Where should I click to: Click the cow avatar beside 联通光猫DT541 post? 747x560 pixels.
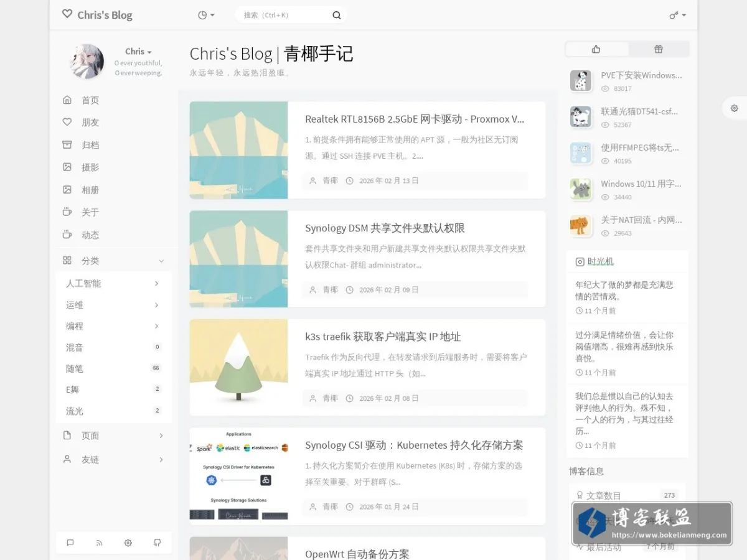click(581, 117)
